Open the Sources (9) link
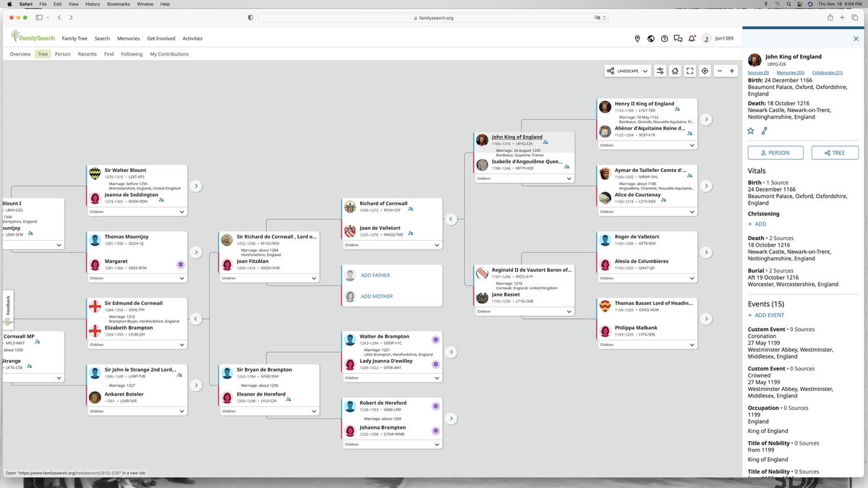This screenshot has width=868, height=488. tap(758, 72)
